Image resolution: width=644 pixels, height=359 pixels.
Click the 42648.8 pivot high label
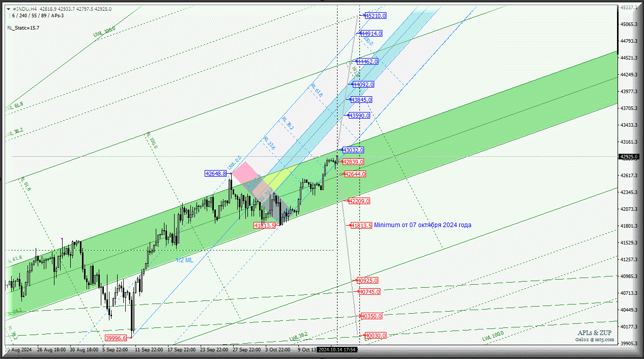(215, 174)
